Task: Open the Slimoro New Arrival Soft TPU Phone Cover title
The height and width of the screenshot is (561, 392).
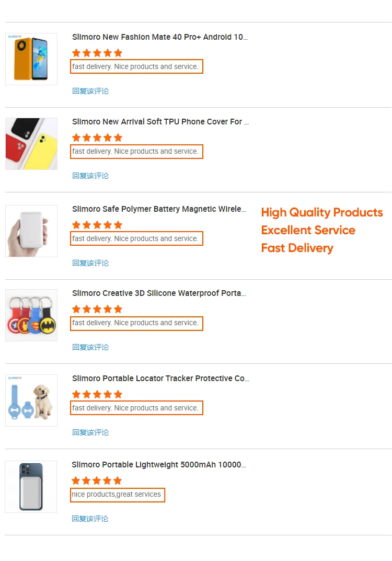Action: 160,122
